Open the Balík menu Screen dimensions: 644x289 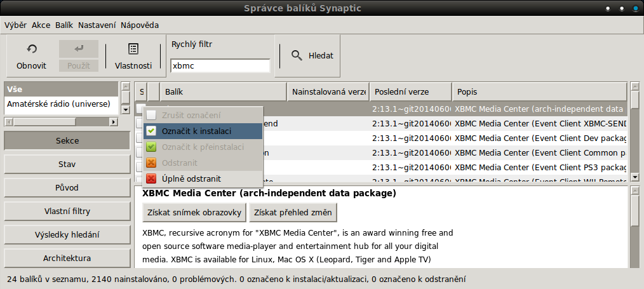pos(64,25)
